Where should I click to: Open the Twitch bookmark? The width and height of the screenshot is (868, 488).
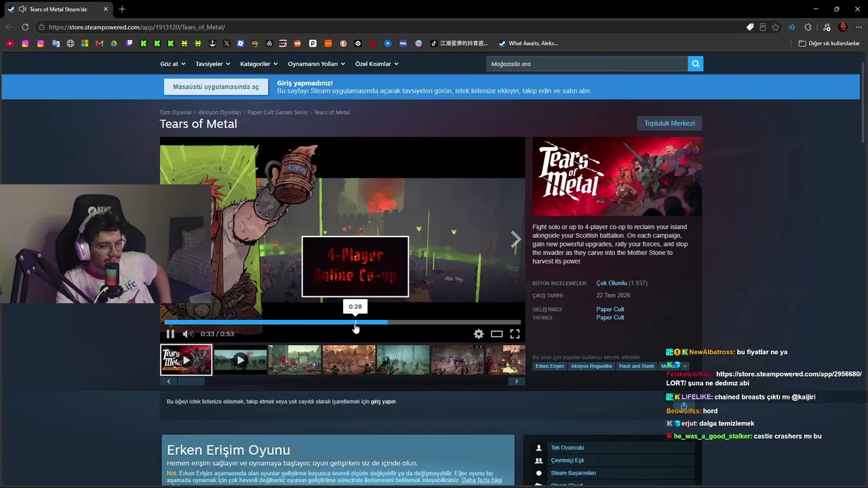129,43
